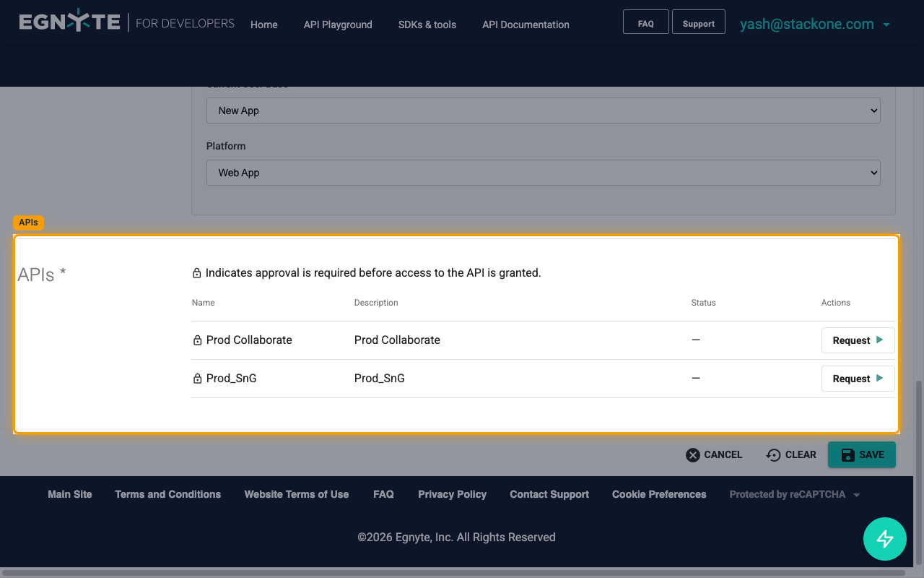924x578 pixels.
Task: Click the Prod_SnG description cell
Action: (380, 379)
